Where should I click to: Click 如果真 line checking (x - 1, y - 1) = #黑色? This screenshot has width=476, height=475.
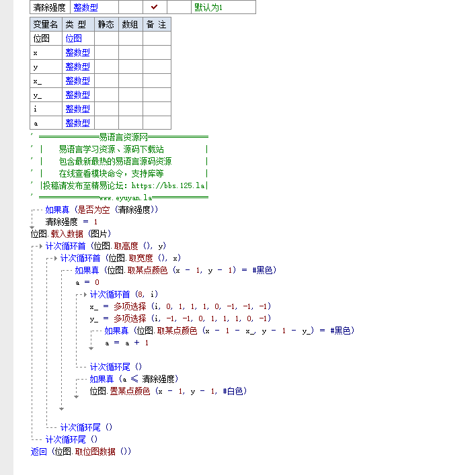tap(175, 270)
